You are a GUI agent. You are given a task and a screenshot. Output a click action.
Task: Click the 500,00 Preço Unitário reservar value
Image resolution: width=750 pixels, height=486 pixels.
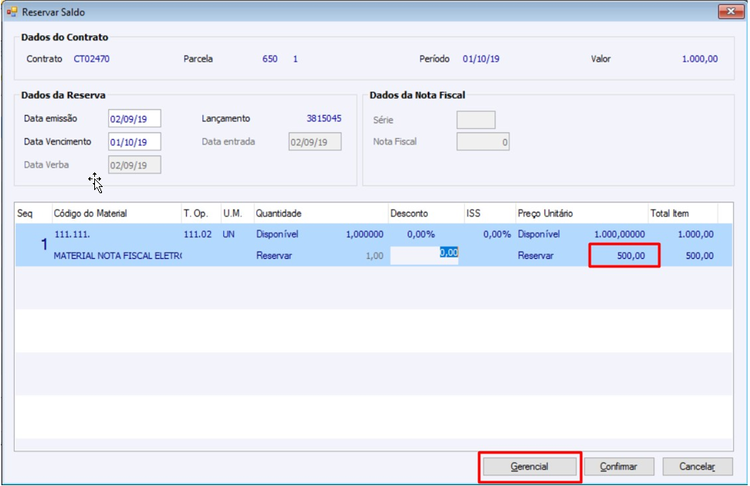pos(624,255)
